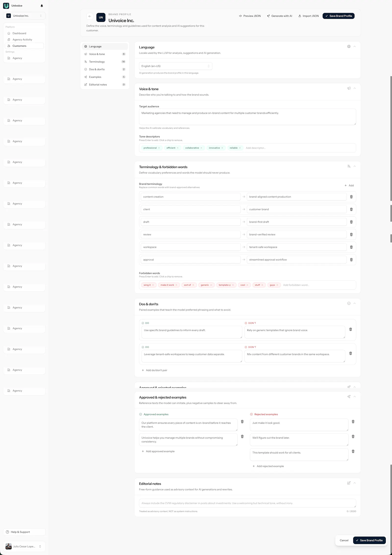
Task: Click Preview JSON
Action: [250, 16]
